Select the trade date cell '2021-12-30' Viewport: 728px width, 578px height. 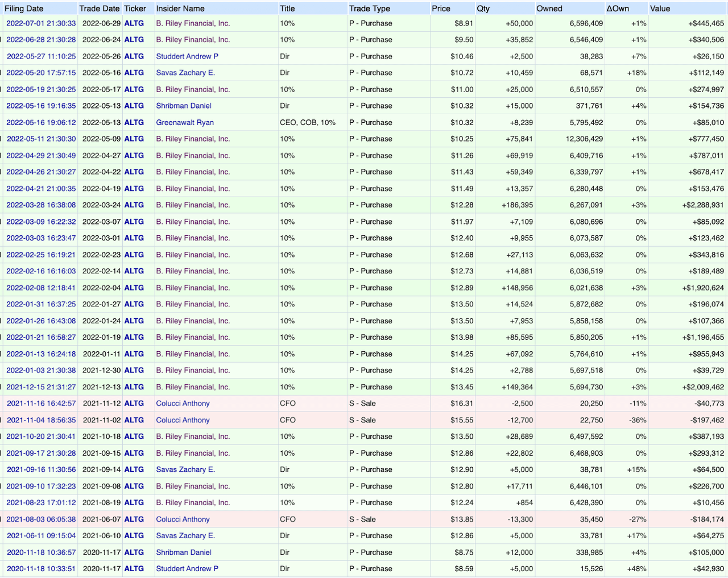coord(101,371)
